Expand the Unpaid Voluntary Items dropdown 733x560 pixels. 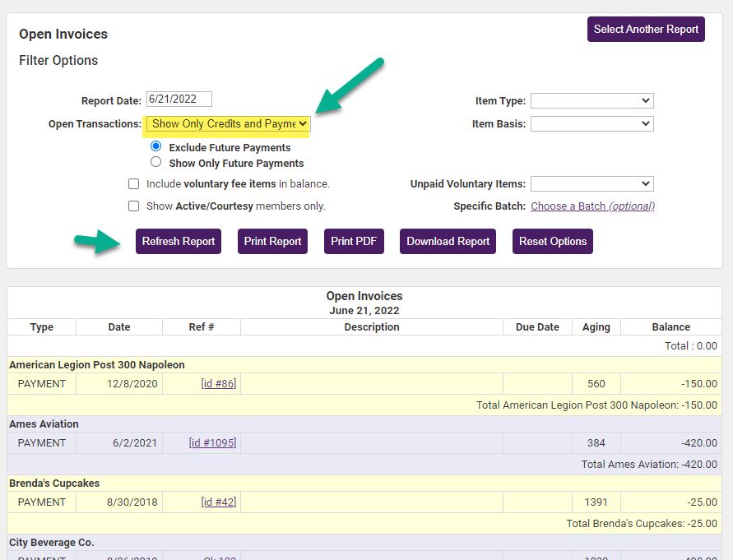click(592, 183)
